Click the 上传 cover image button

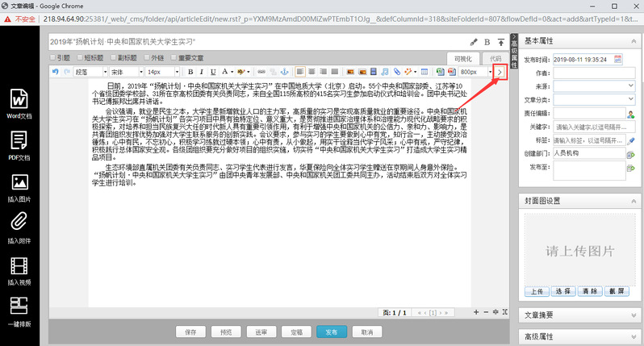[537, 291]
